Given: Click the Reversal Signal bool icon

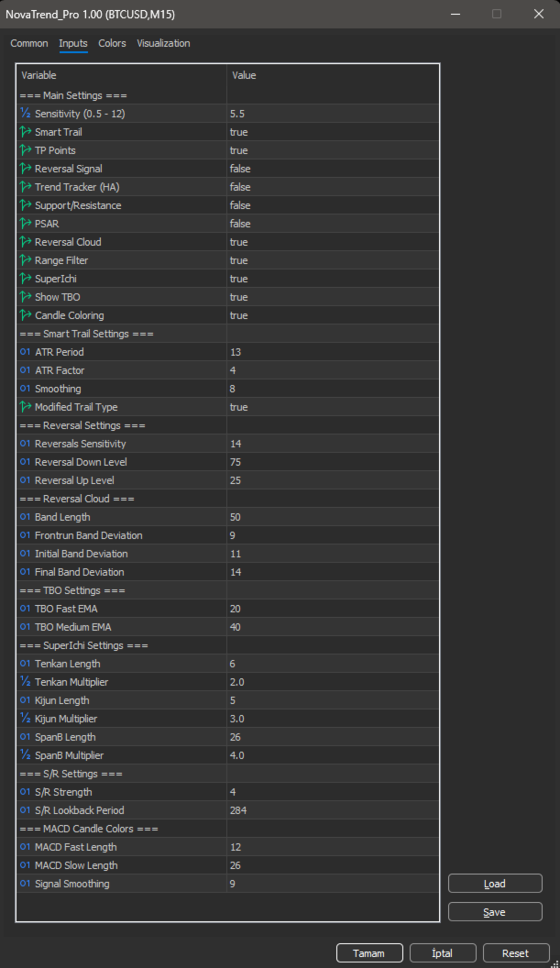Looking at the screenshot, I should (26, 169).
